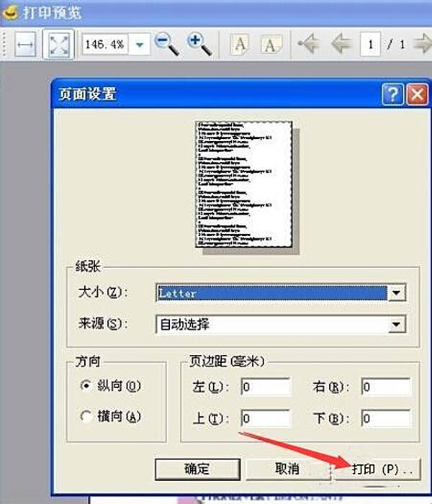
Task: Expand the paper size Letter dropdown
Action: tap(396, 292)
